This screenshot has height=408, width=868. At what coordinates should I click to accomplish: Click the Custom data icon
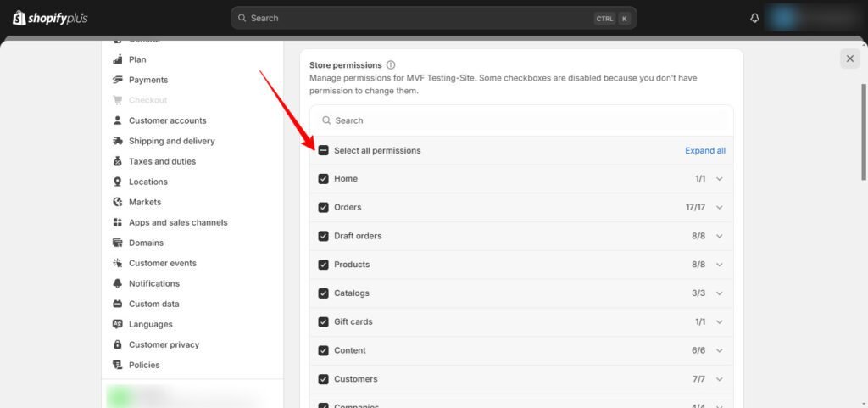click(117, 304)
